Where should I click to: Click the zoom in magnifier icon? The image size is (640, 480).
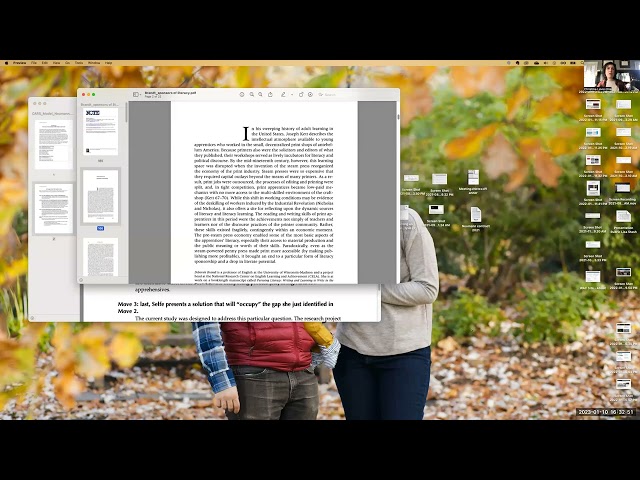[260, 94]
